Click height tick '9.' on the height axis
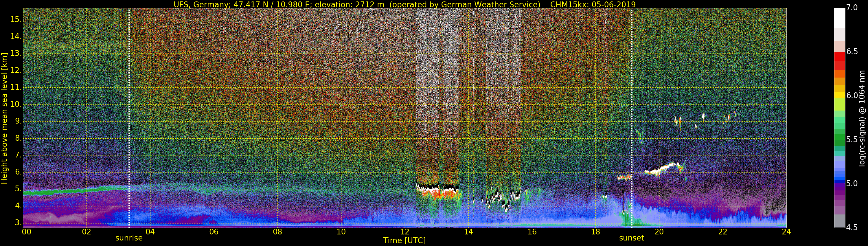 pyautogui.click(x=18, y=121)
